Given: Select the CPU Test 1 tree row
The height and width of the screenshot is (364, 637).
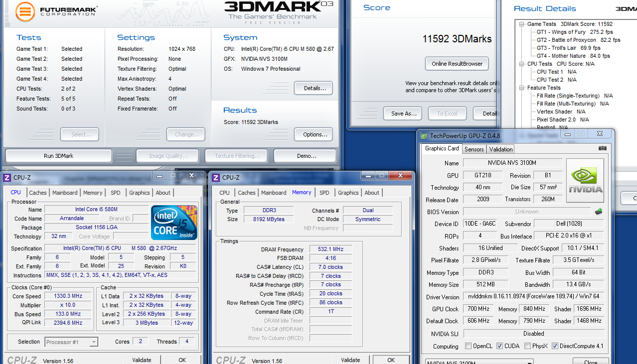Looking at the screenshot, I should 556,72.
